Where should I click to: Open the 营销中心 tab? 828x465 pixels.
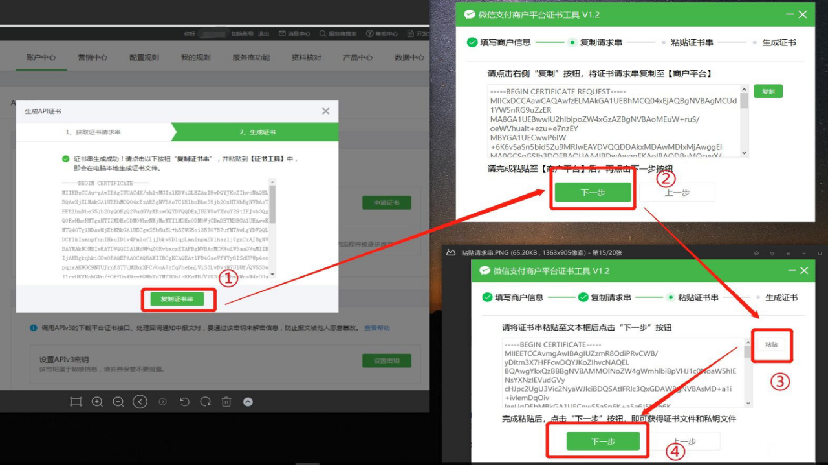coord(92,58)
